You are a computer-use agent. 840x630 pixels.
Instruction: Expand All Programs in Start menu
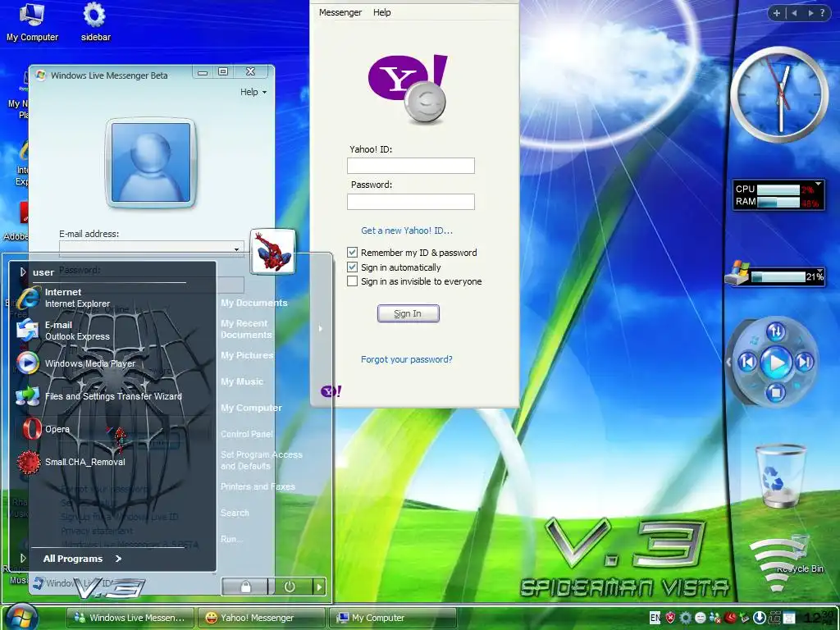pyautogui.click(x=83, y=559)
